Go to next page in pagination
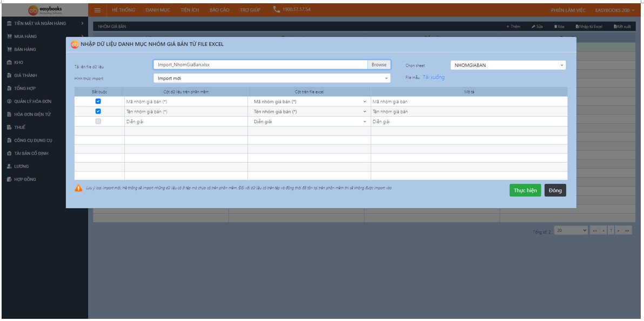The width and height of the screenshot is (644, 321). point(618,231)
